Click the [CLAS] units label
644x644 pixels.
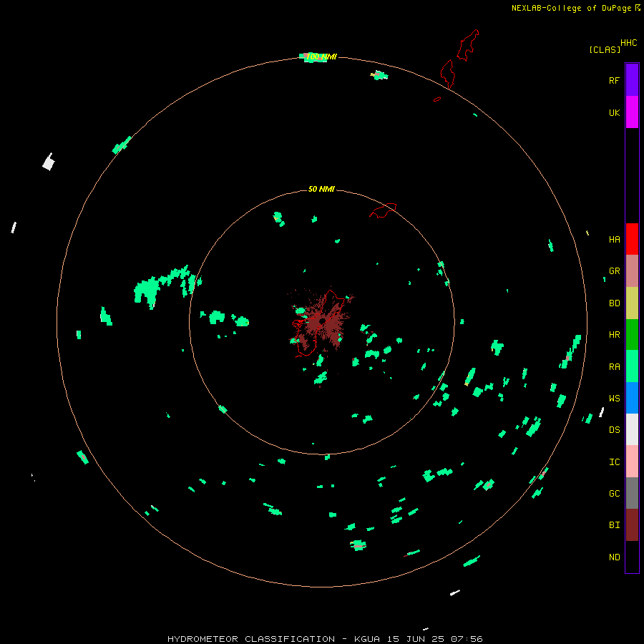(605, 49)
